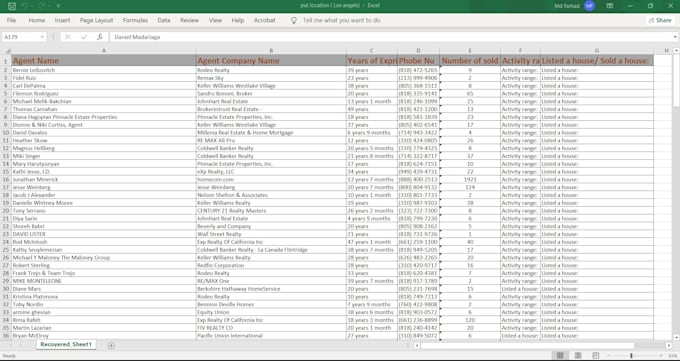Click the lightbulb Tell me icon
This screenshot has height=361, width=680.
tap(294, 20)
